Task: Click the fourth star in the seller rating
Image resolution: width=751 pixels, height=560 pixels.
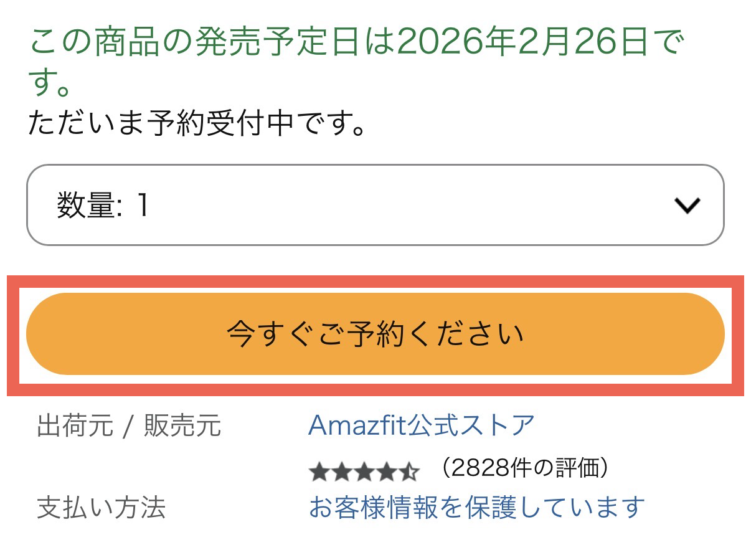Action: [386, 473]
